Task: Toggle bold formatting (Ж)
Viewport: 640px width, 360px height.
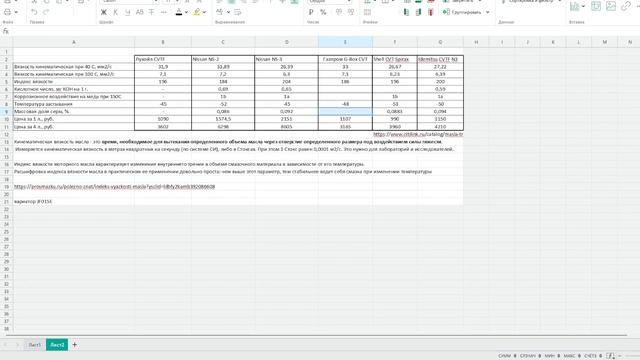Action: pyautogui.click(x=104, y=13)
